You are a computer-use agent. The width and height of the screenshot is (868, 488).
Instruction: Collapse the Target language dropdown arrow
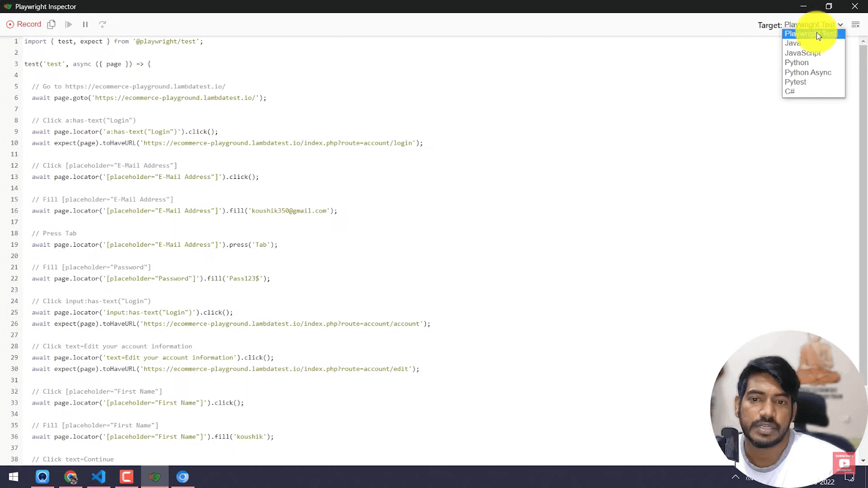point(840,25)
